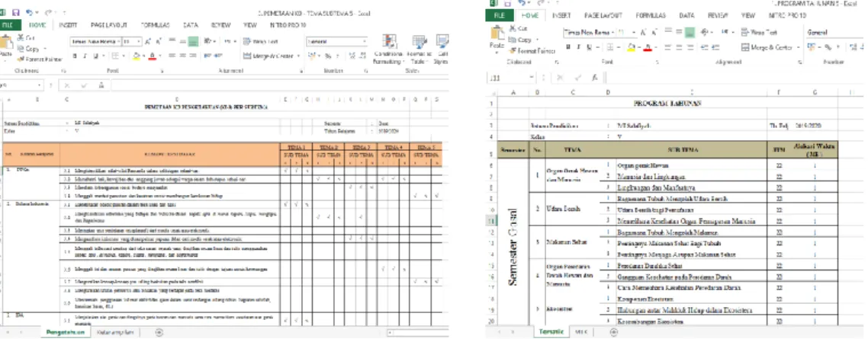
Task: Open Merge & Center dropdown, left window
Action: 298,56
